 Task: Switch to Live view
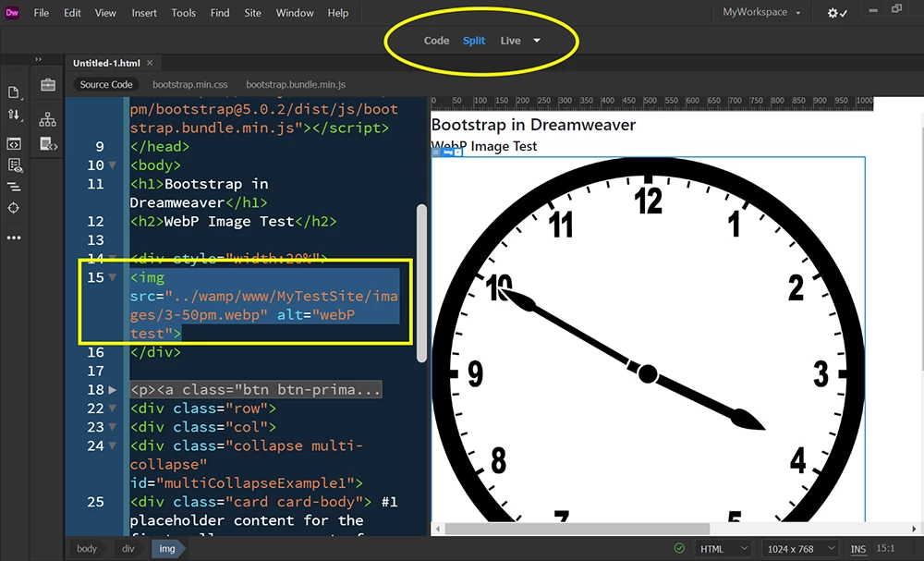[510, 41]
